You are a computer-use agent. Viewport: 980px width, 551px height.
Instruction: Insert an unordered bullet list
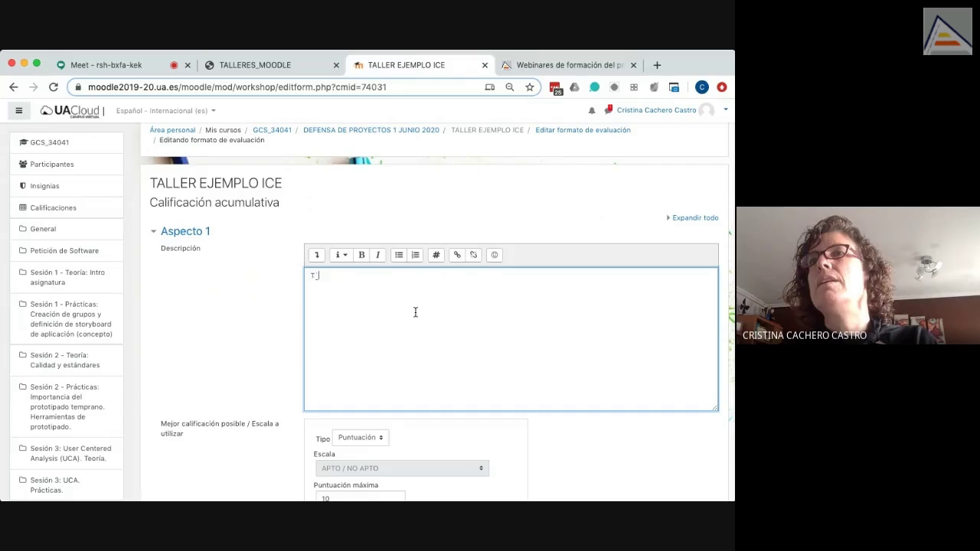[399, 255]
